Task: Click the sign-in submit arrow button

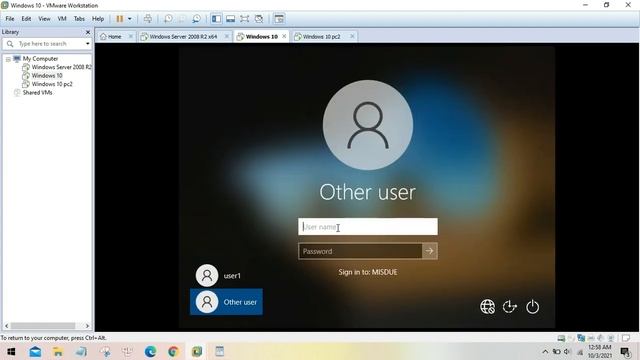Action: [429, 251]
